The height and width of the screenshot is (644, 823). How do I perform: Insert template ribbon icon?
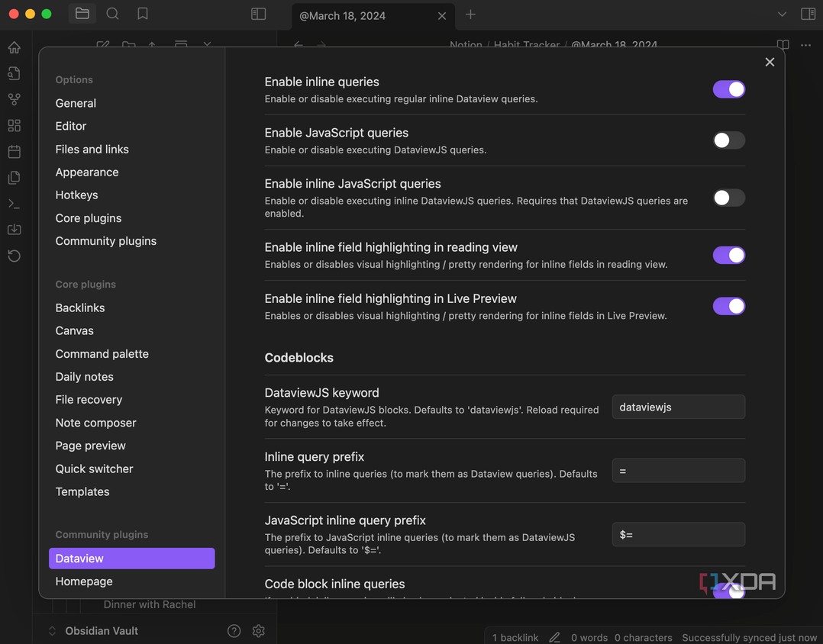click(15, 177)
